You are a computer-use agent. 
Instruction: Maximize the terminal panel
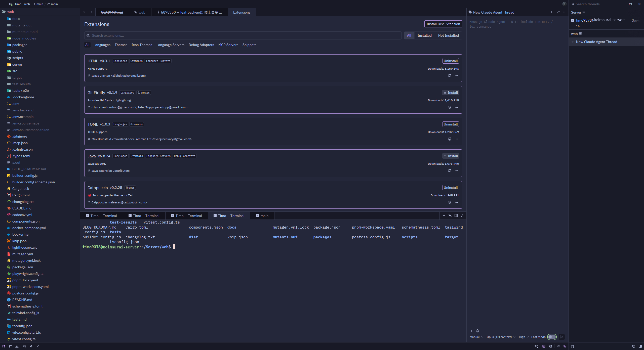[x=462, y=215]
